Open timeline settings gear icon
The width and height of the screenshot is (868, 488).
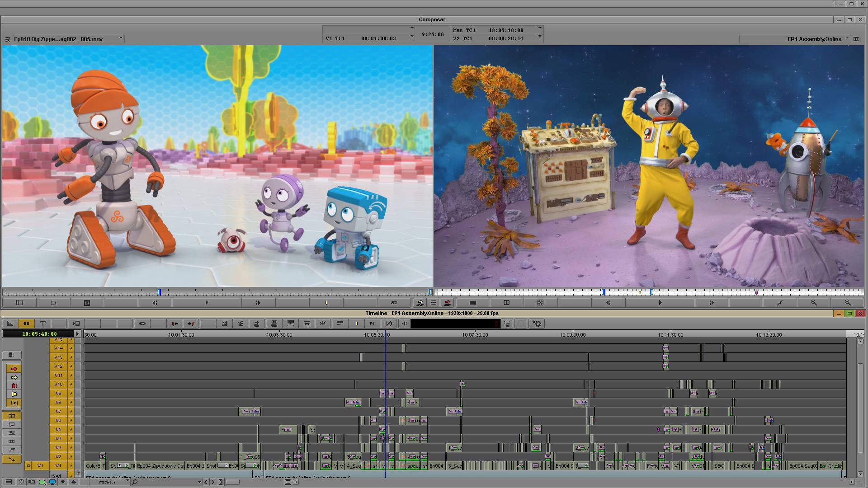(x=537, y=324)
